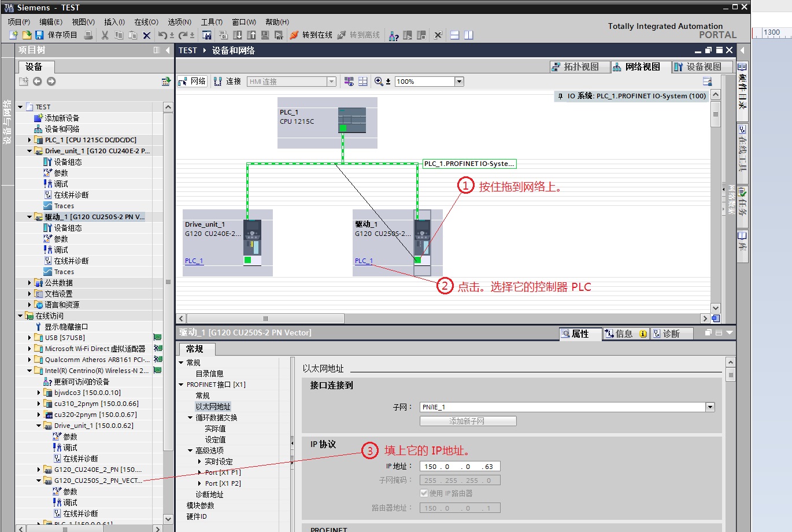Click the IP 地址 input field
792x532 pixels.
460,467
